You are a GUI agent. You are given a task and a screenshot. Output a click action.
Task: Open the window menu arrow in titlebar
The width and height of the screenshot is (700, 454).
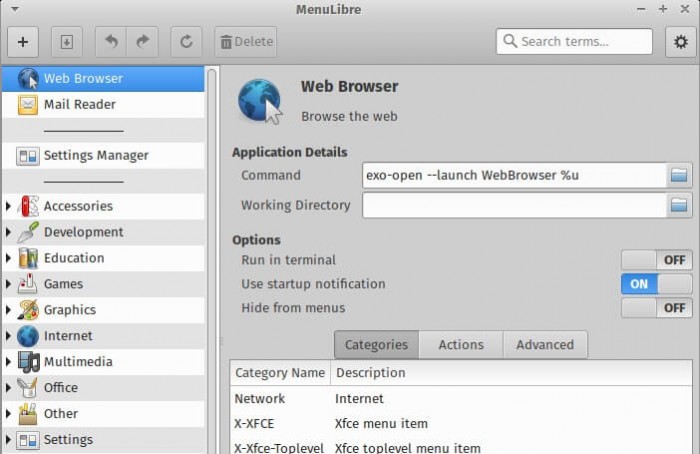(15, 8)
